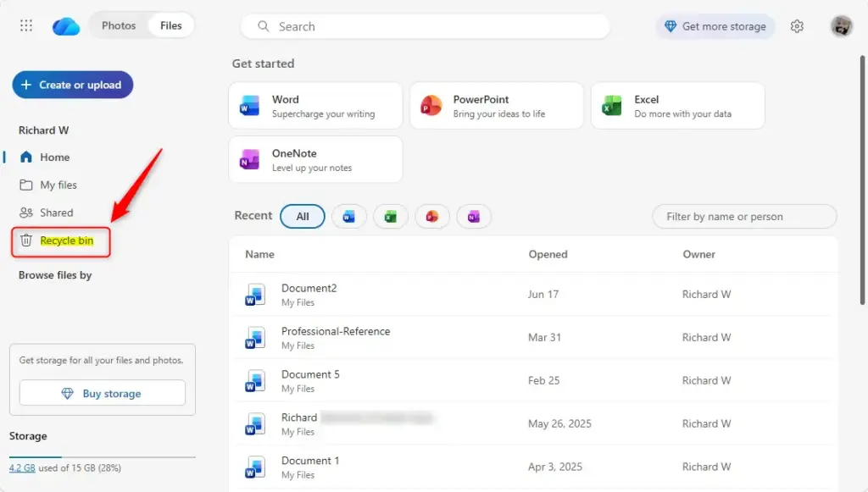The height and width of the screenshot is (492, 868).
Task: Click Richard W owner of Document 5
Action: tap(706, 380)
